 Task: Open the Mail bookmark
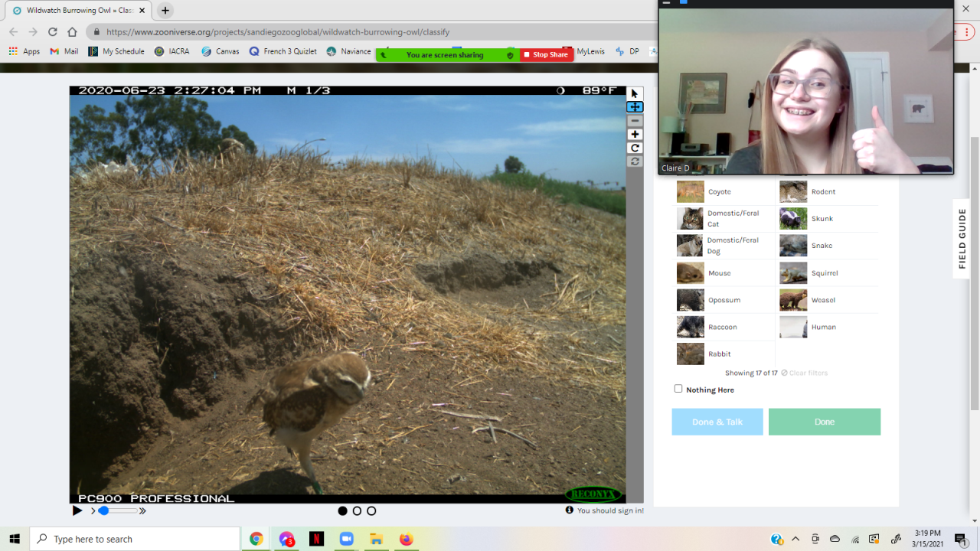pos(64,51)
